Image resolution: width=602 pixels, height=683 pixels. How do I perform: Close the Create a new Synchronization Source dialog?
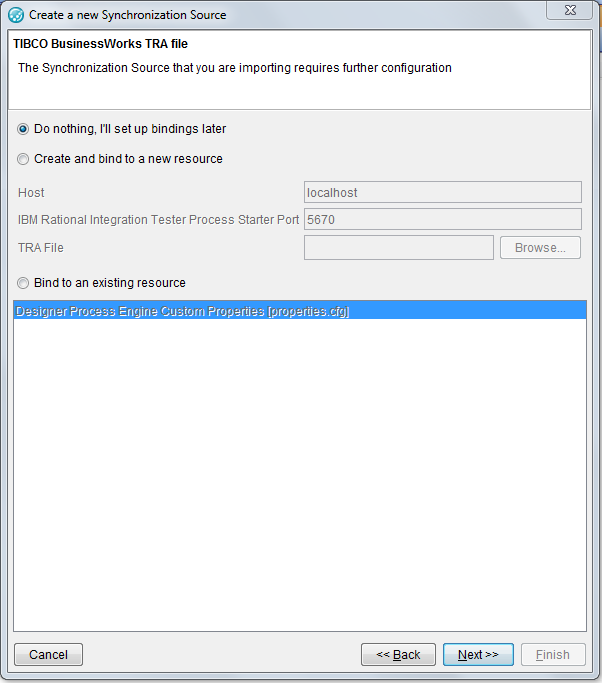[x=570, y=10]
